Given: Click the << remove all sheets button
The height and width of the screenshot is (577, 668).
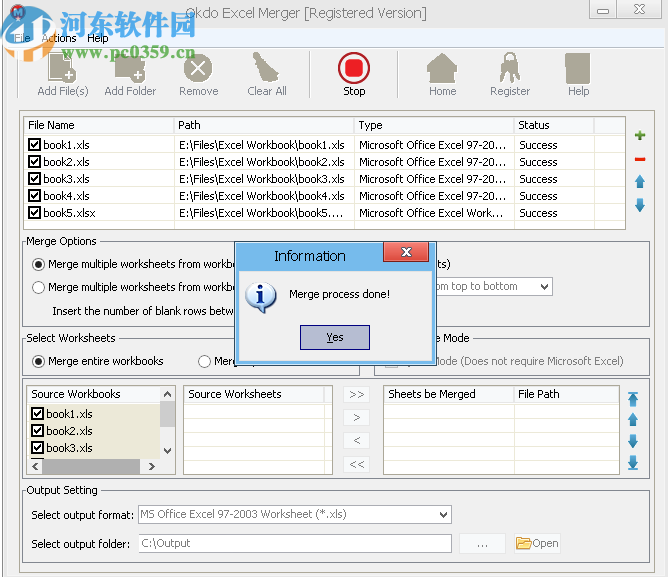Looking at the screenshot, I should (357, 464).
